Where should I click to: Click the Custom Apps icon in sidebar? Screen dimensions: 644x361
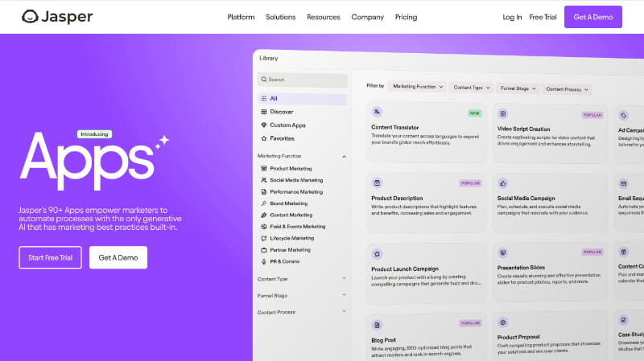pyautogui.click(x=263, y=125)
